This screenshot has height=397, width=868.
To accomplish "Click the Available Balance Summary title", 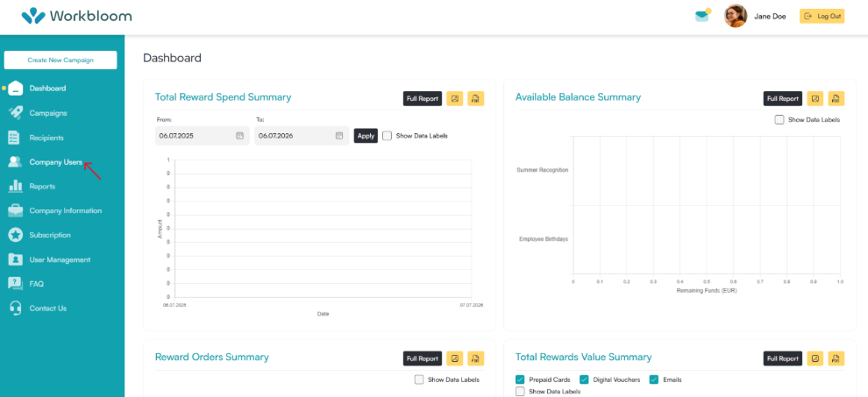I will (578, 97).
